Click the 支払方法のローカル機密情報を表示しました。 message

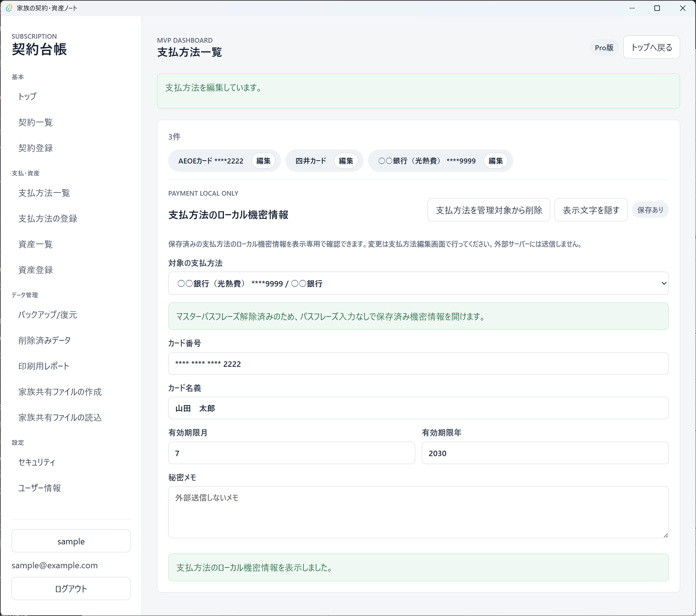click(418, 568)
